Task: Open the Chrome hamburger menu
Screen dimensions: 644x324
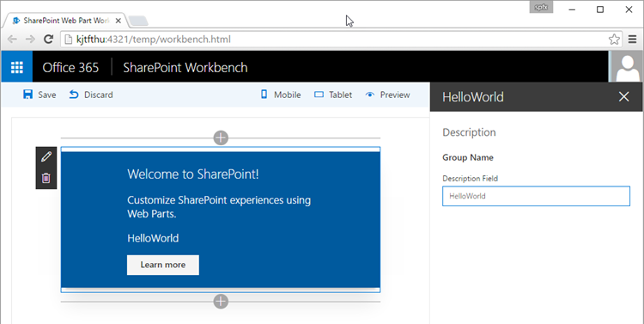Action: (633, 39)
